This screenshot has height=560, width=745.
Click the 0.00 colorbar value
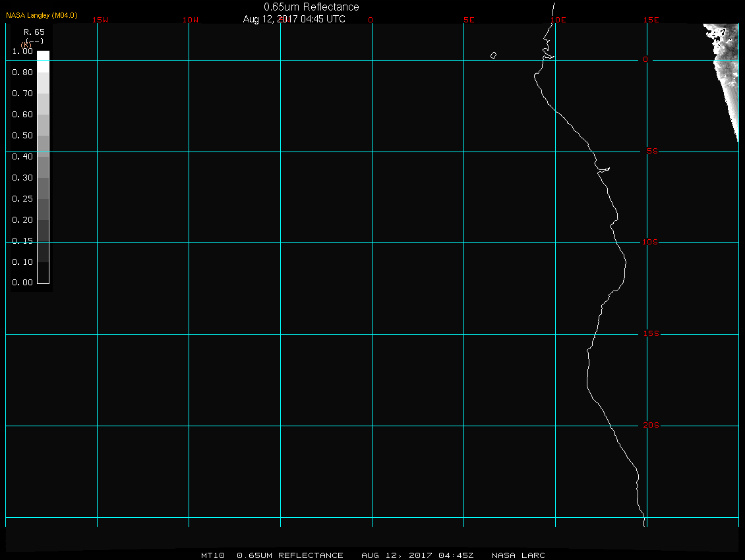(22, 283)
